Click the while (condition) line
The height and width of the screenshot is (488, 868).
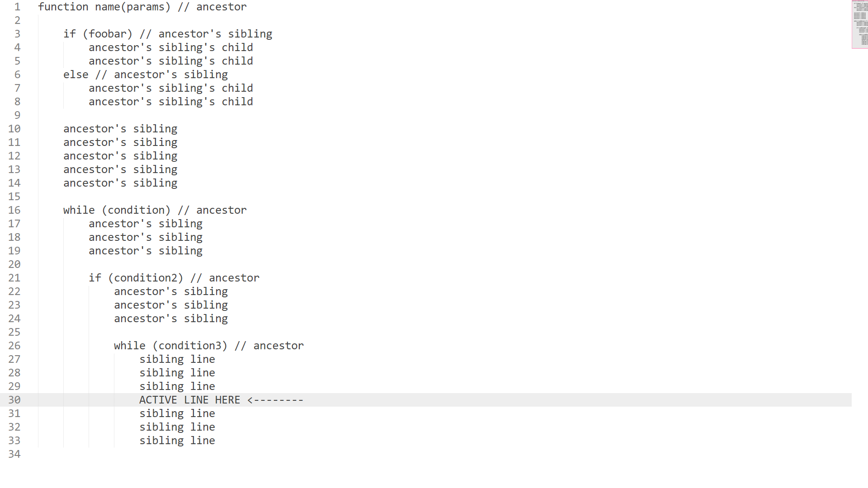(x=155, y=210)
